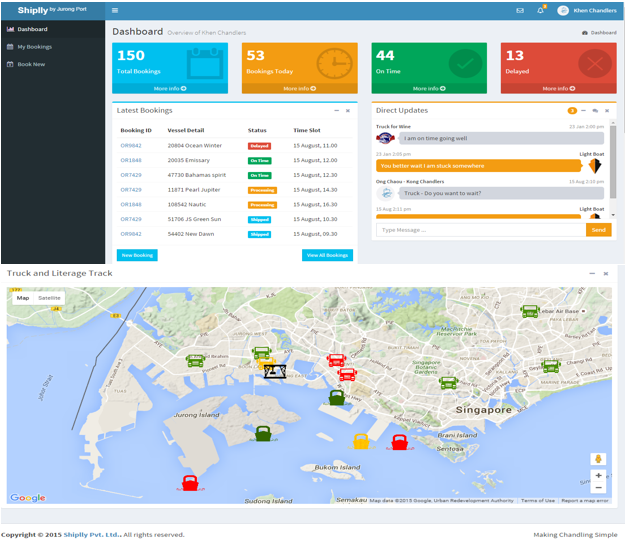Viewport: 625px width, 541px height.
Task: Open booking OR7429 for JS Green Sun
Action: tap(131, 219)
